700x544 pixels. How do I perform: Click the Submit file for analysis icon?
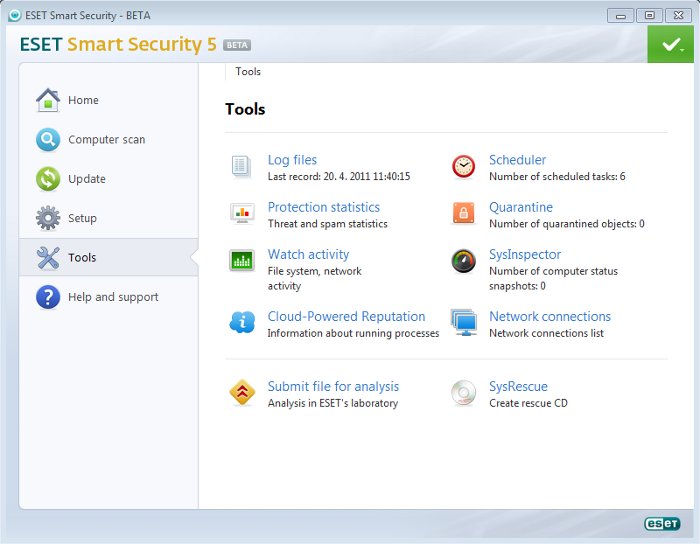[x=241, y=393]
